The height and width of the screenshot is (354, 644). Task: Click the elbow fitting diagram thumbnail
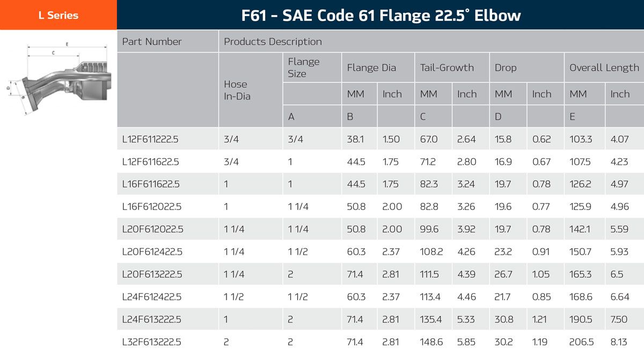pyautogui.click(x=58, y=80)
